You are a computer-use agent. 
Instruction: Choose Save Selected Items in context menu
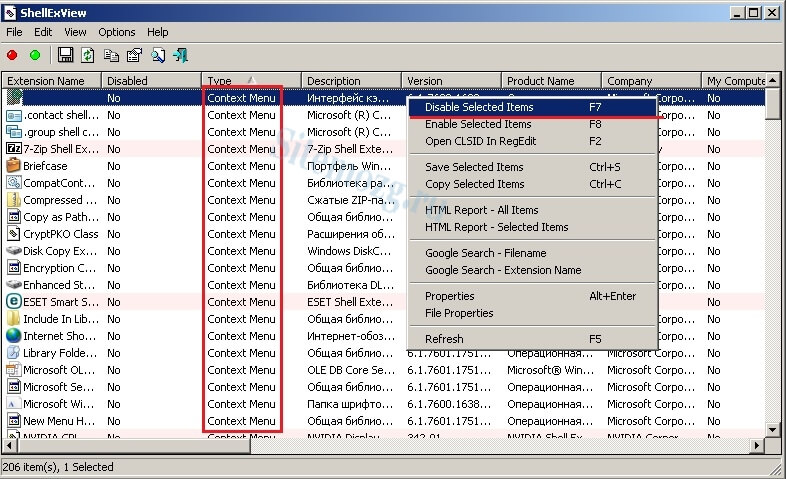(x=532, y=167)
